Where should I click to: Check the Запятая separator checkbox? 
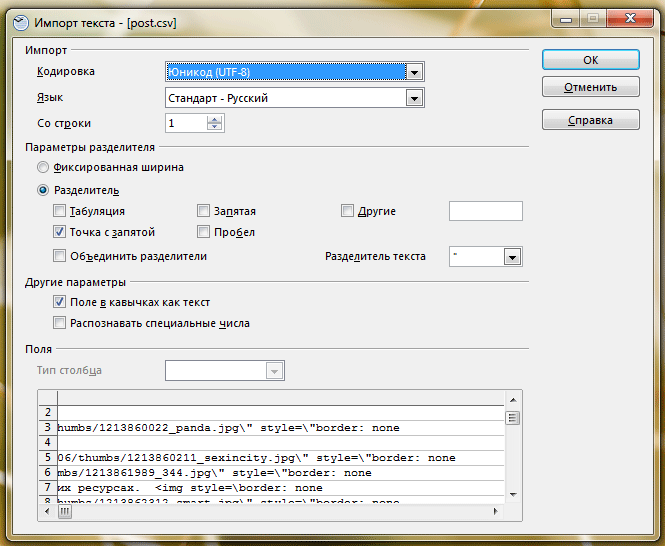coord(204,211)
